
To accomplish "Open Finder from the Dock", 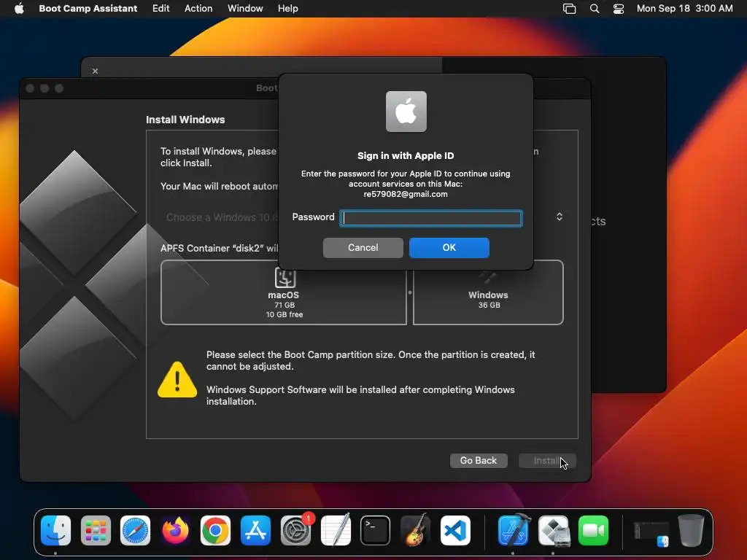I will (55, 530).
